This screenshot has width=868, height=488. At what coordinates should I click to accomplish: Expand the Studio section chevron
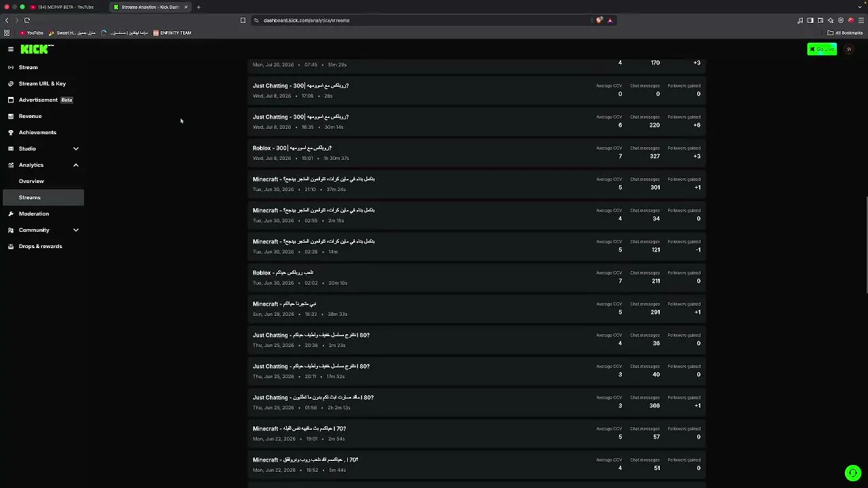(76, 148)
